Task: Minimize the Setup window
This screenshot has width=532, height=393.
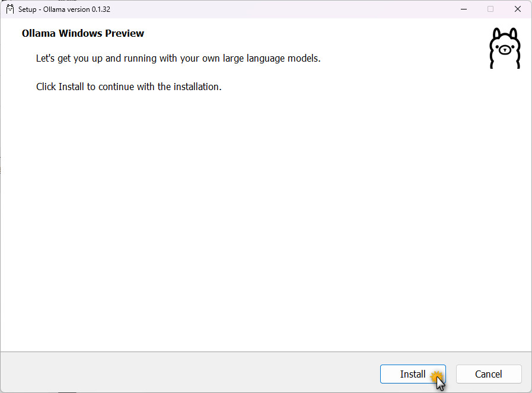Action: pos(464,9)
